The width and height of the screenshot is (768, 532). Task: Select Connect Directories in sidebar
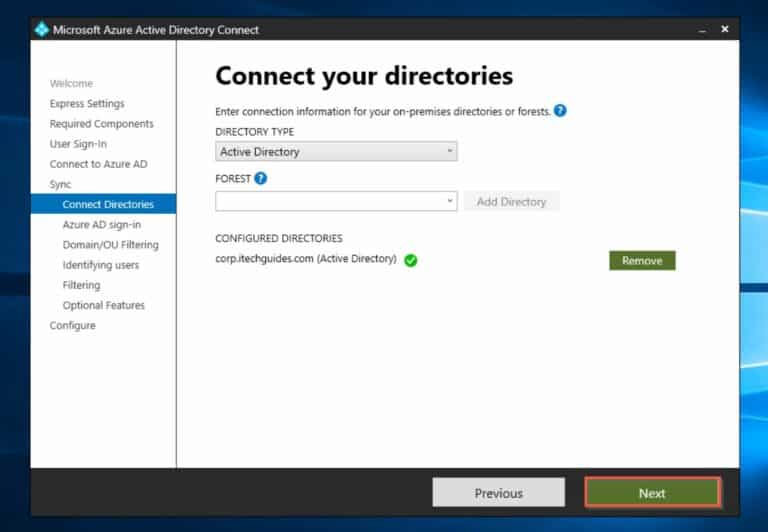[x=103, y=204]
